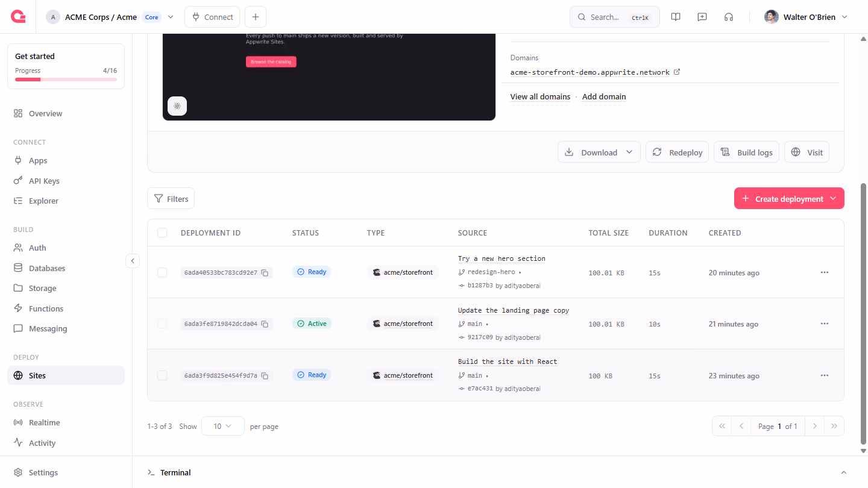Screen dimensions: 868x488
Task: Open Sites in sidebar
Action: [x=66, y=375]
